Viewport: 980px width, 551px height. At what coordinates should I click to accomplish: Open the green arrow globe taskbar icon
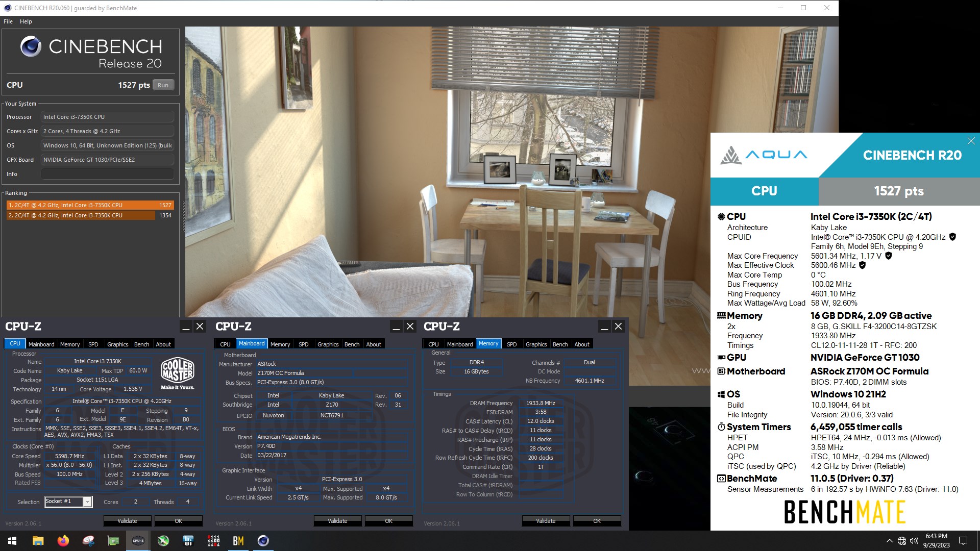[163, 541]
